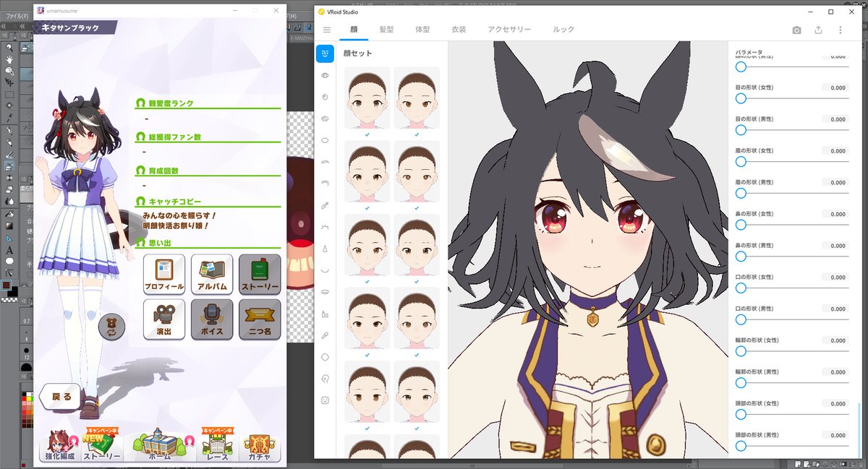Switch to the 衣装 tab

pyautogui.click(x=459, y=30)
